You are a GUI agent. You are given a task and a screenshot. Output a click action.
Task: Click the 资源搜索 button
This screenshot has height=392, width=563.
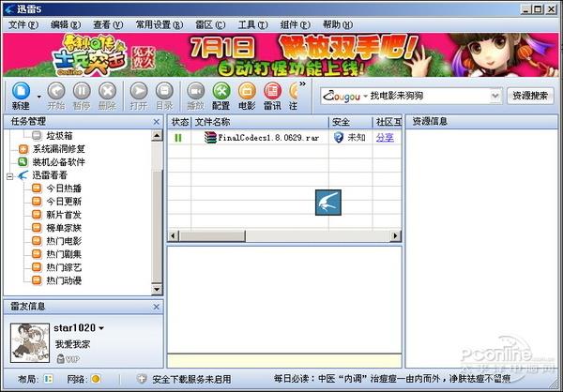click(x=530, y=96)
